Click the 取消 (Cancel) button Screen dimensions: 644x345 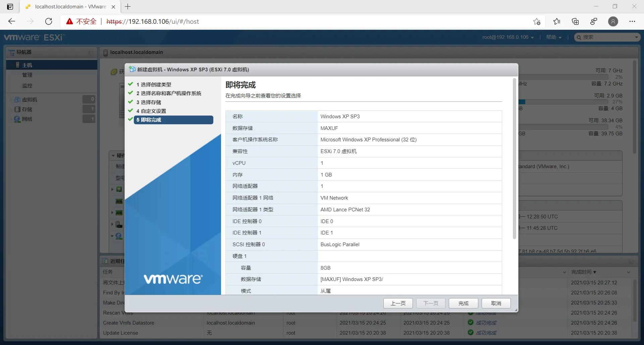(496, 303)
